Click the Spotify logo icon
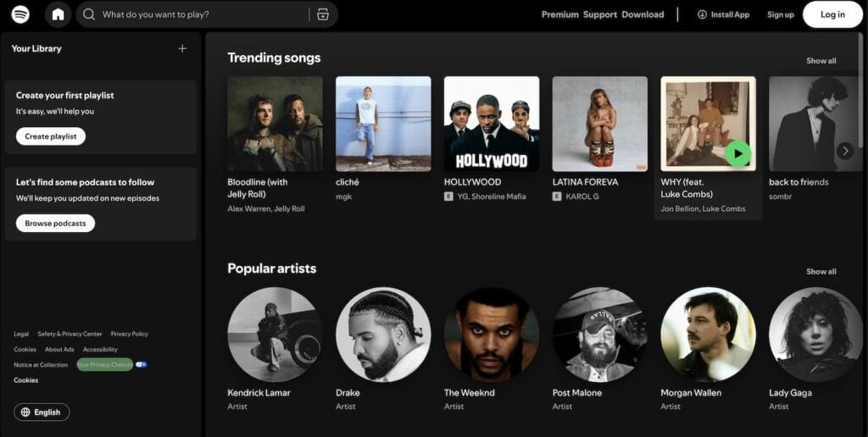Screen dimensions: 868x437 point(21,14)
